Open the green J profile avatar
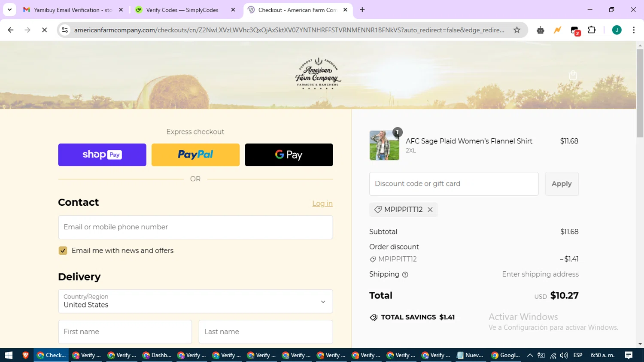644x362 pixels. click(x=617, y=30)
